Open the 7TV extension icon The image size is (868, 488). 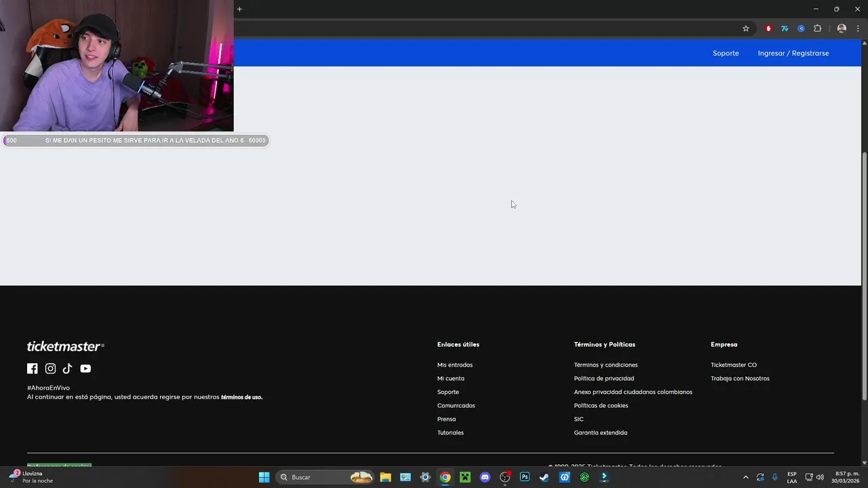coord(785,28)
